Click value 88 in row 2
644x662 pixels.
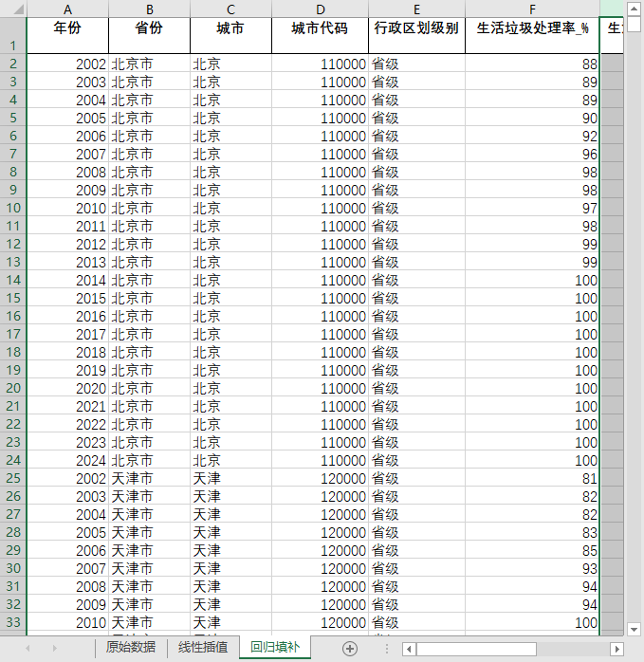tap(532, 64)
